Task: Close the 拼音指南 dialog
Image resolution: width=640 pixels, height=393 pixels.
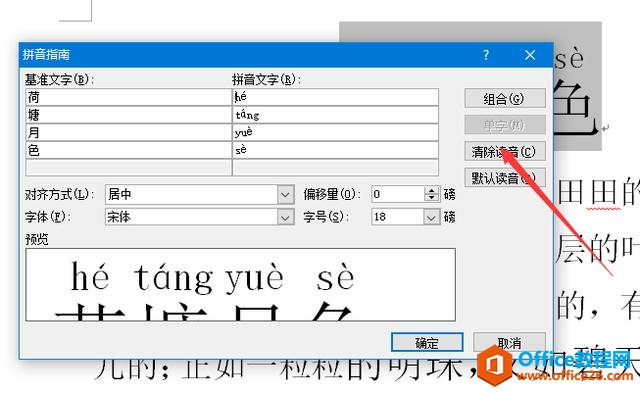Action: point(530,55)
